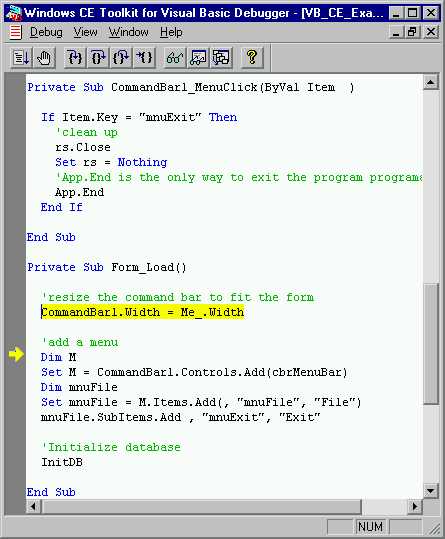Click the horizontal scrollbar right arrow
Image resolution: width=445 pixels, height=539 pixels.
click(415, 506)
